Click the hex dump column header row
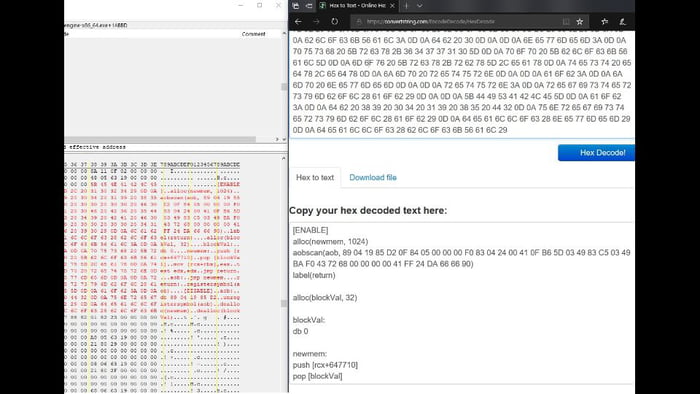Image resolution: width=700 pixels, height=394 pixels. tap(152, 165)
